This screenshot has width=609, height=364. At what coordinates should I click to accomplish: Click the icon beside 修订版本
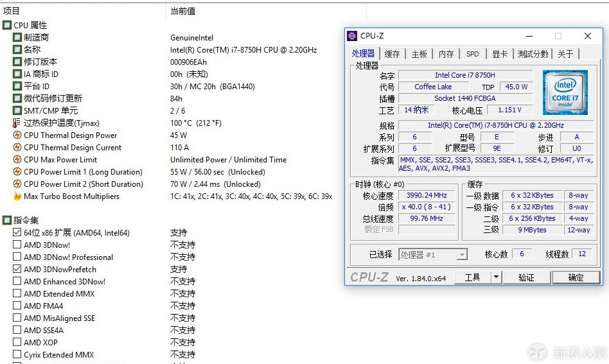[17, 62]
